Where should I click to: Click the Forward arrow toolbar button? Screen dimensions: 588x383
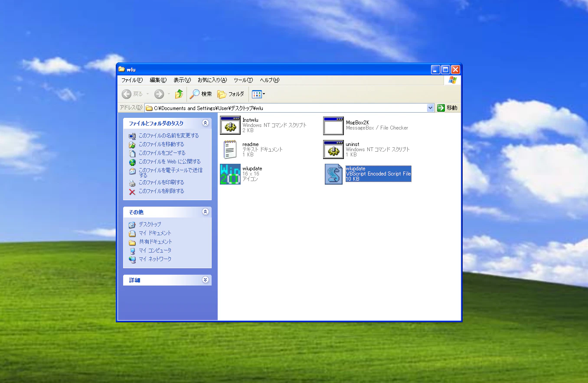[159, 94]
